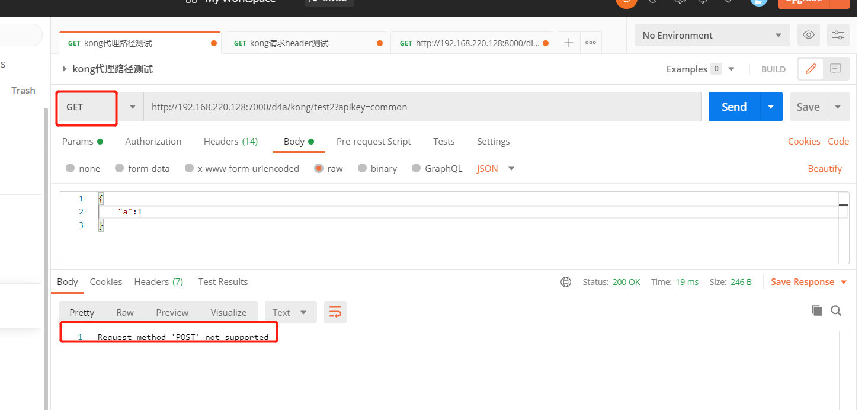Viewport: 868px width, 410px height.
Task: Click line 2 of the JSON body editor
Action: click(468, 212)
